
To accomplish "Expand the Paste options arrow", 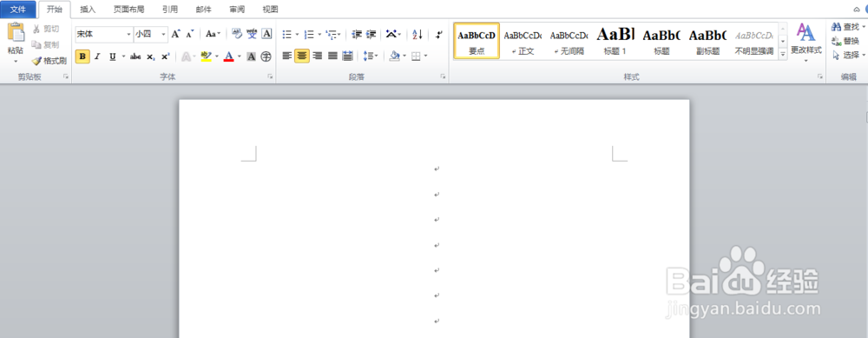I will click(x=16, y=61).
